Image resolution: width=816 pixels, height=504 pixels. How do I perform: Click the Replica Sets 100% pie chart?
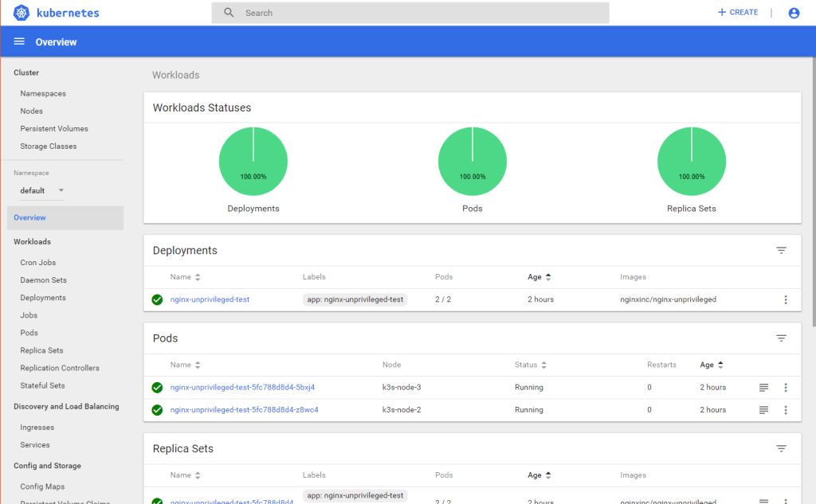pyautogui.click(x=692, y=162)
